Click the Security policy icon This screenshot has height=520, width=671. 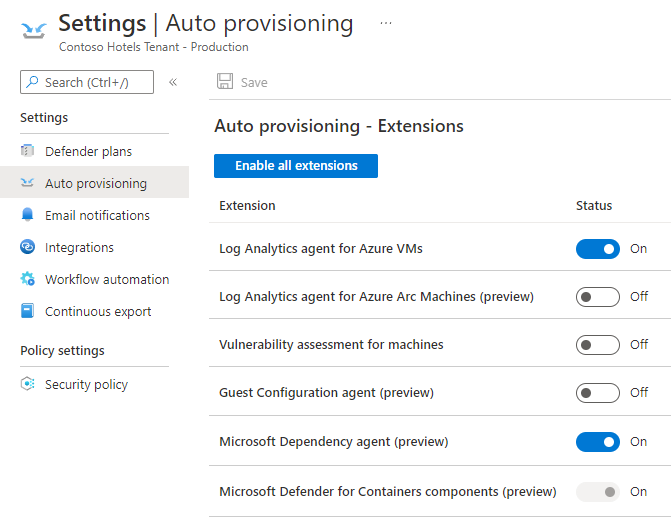click(x=27, y=384)
